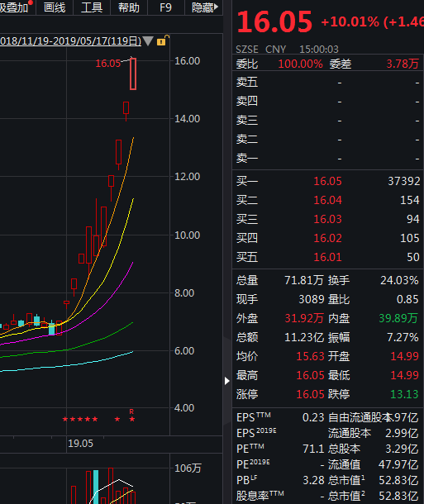This screenshot has height=504, width=424.
Task: Click the big 16.05 current price
Action: point(274,21)
